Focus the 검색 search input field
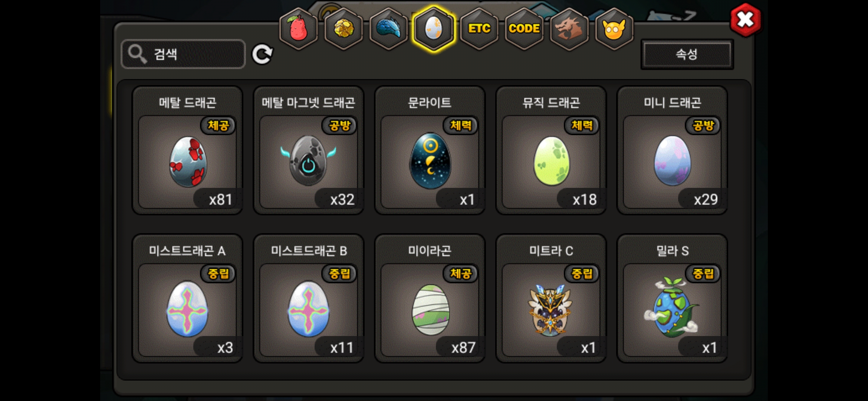The height and width of the screenshot is (401, 868). [183, 54]
